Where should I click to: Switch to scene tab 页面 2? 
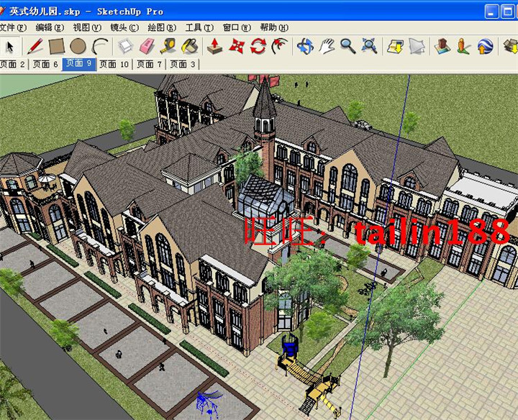tap(12, 64)
